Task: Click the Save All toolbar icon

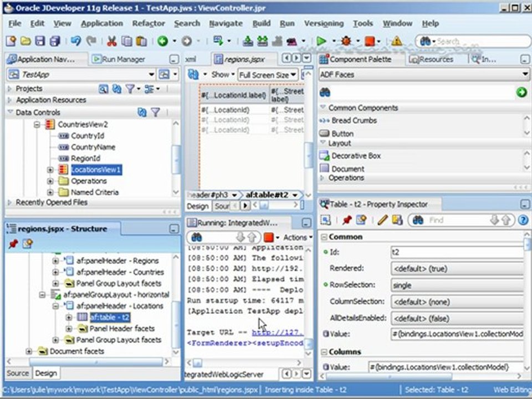Action: [x=55, y=41]
